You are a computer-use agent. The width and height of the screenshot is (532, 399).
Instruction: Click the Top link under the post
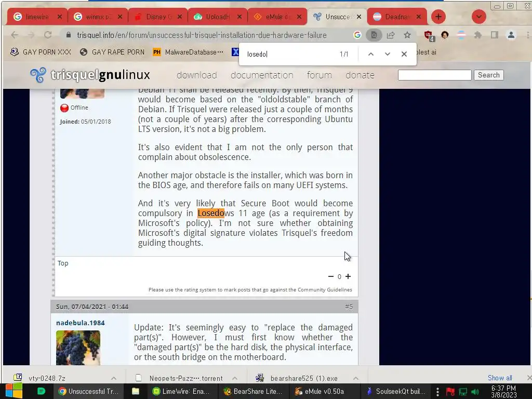click(63, 263)
